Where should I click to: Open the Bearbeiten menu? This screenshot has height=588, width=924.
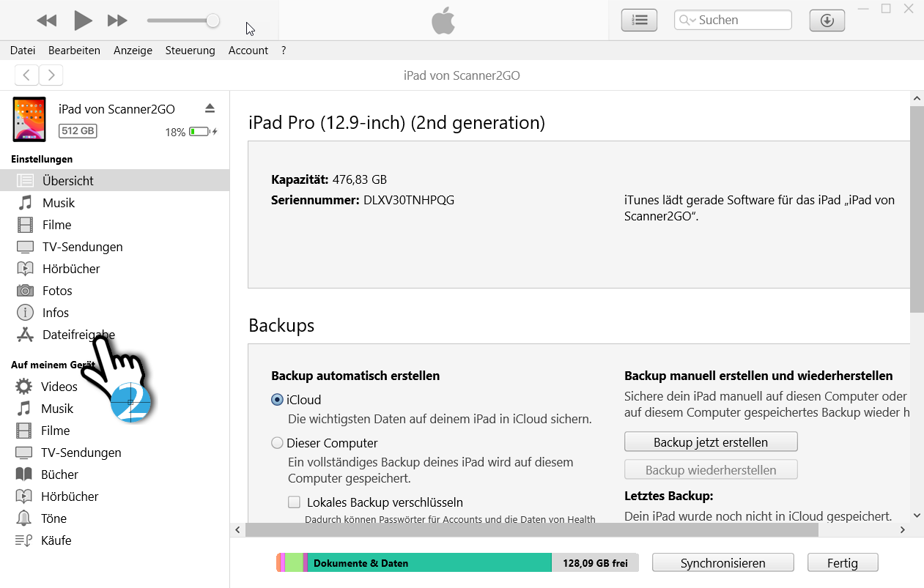[74, 51]
